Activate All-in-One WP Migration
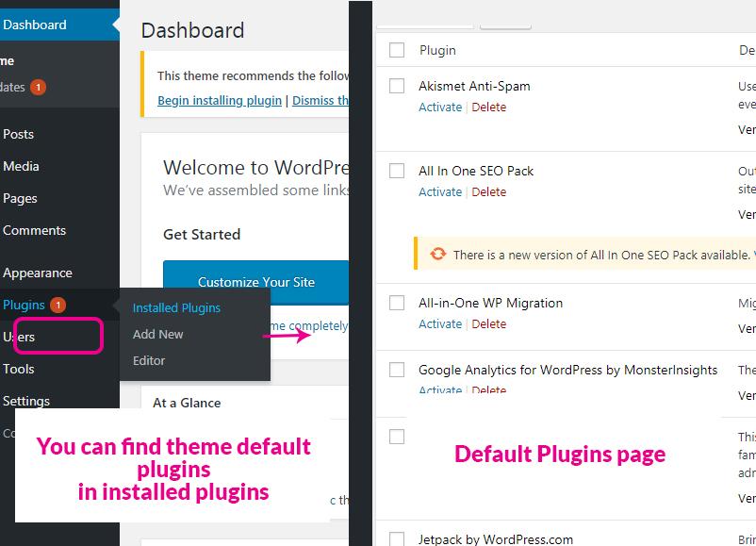756x546 pixels. click(x=440, y=324)
